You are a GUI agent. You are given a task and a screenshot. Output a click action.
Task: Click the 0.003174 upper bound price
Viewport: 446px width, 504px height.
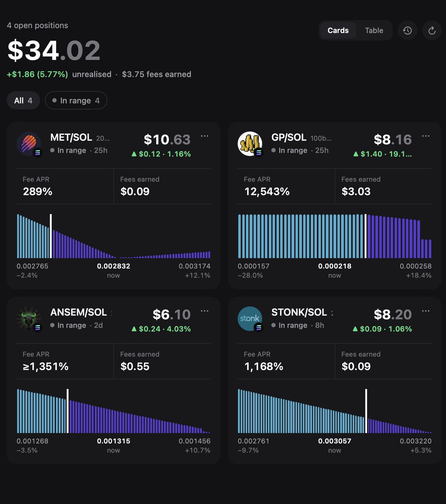click(194, 266)
